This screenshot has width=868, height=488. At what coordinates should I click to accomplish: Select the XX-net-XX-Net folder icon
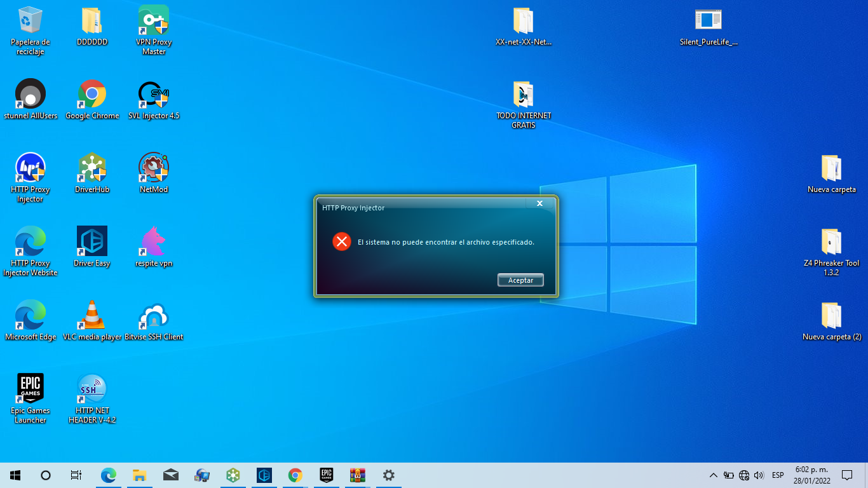pos(524,27)
